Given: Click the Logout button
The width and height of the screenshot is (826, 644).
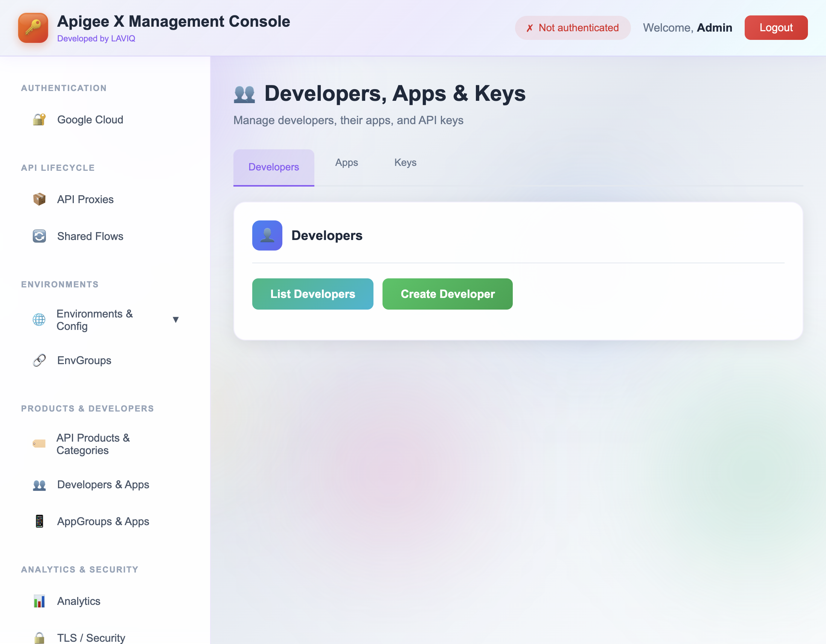Looking at the screenshot, I should pyautogui.click(x=776, y=27).
